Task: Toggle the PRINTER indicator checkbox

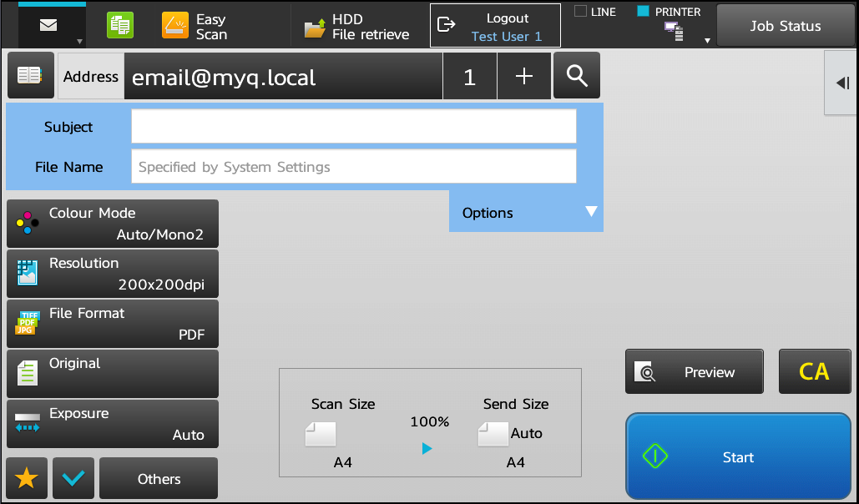Action: tap(643, 12)
